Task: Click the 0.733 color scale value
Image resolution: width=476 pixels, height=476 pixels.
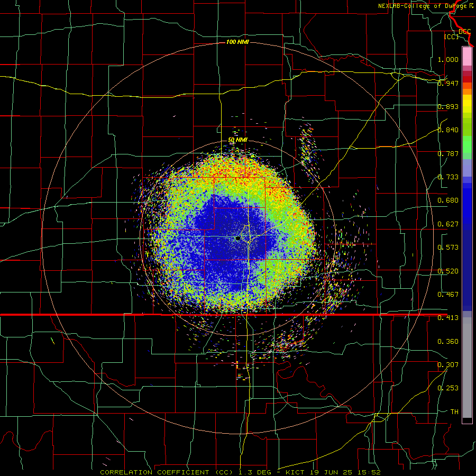Action: [x=448, y=177]
